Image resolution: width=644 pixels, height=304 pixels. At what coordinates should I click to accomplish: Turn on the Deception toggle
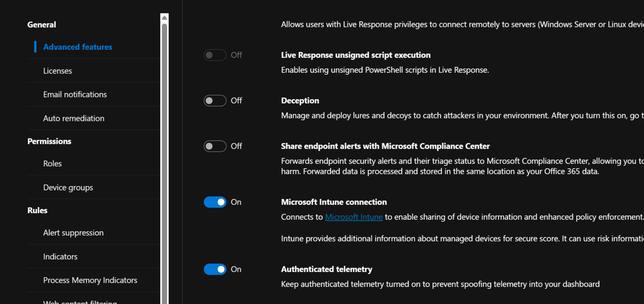(215, 101)
